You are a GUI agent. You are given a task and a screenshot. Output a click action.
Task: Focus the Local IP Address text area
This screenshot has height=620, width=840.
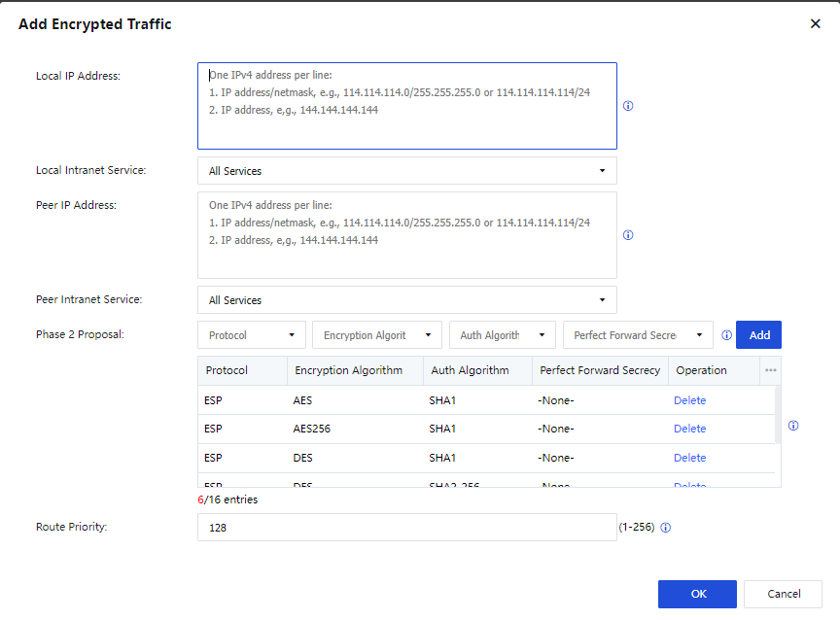point(406,106)
